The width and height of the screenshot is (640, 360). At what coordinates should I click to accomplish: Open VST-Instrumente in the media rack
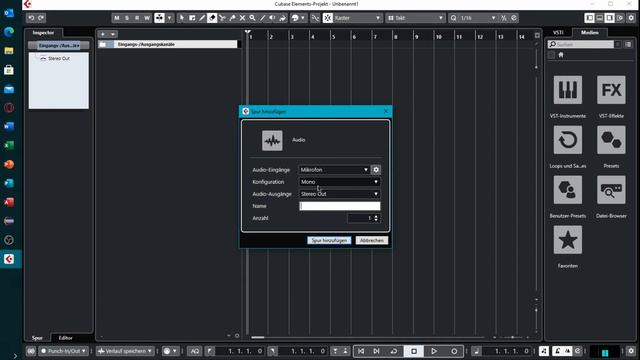pos(568,90)
